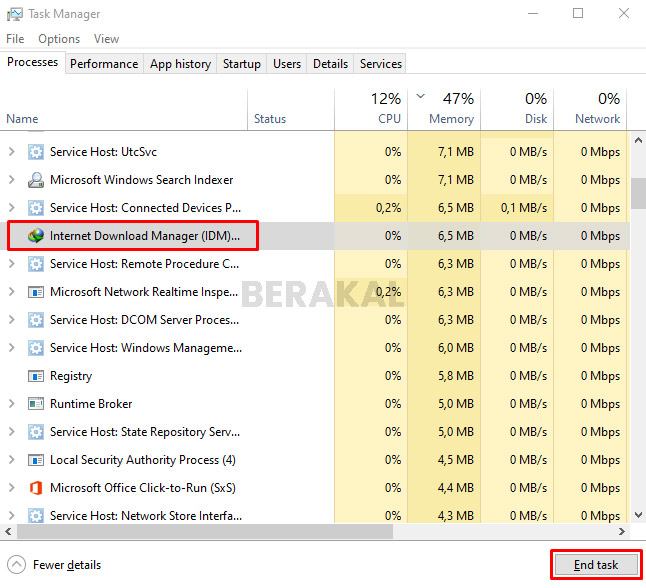Click the 5,8 MB memory value
The height and width of the screenshot is (588, 646).
tap(456, 376)
